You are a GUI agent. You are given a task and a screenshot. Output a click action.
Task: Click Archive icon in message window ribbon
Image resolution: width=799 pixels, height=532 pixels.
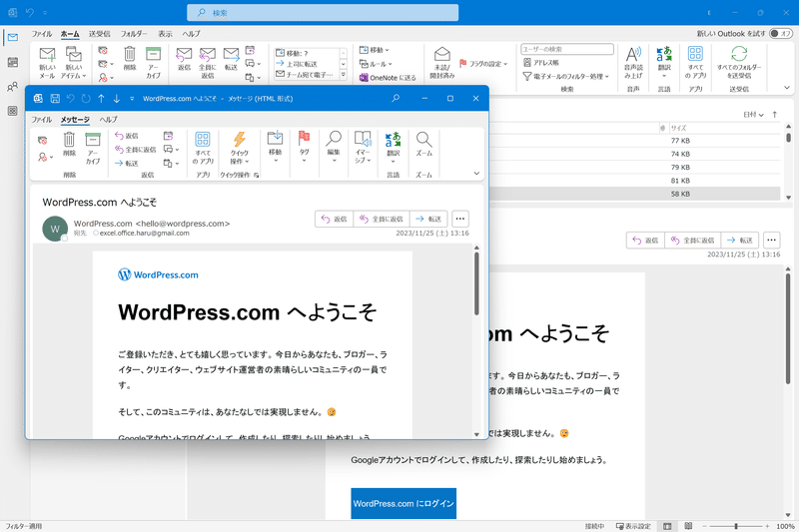pyautogui.click(x=93, y=148)
